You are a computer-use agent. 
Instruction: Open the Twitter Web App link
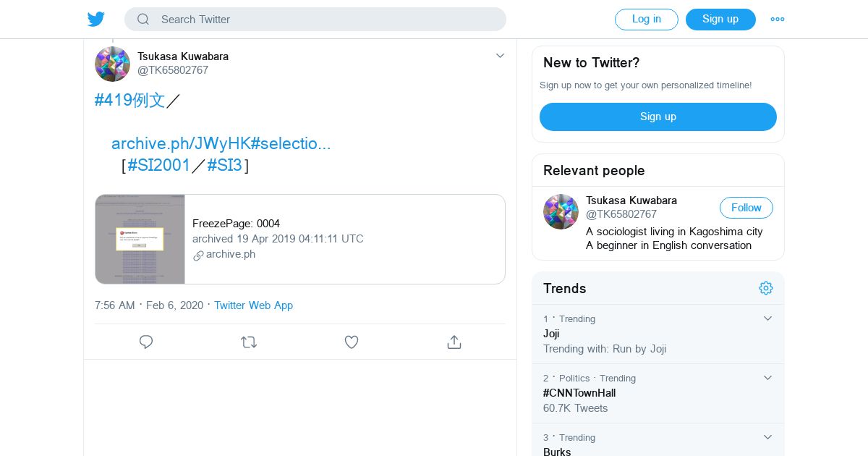pos(253,305)
